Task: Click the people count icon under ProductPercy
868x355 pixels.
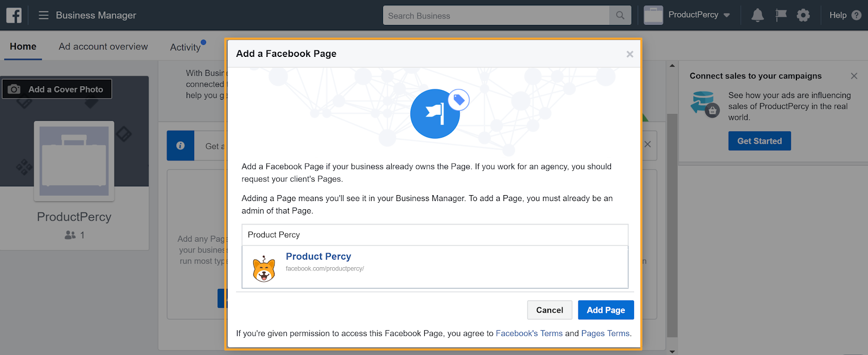Action: tap(70, 235)
